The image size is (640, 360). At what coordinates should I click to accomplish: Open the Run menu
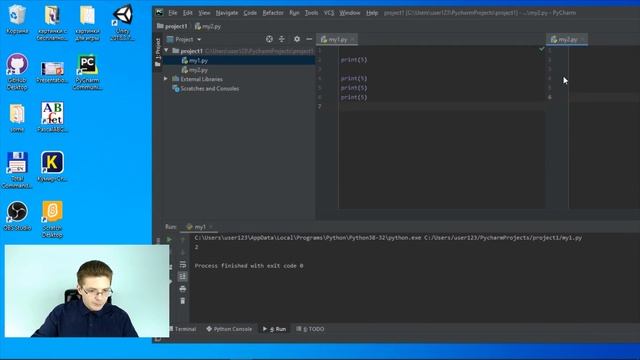pos(294,13)
